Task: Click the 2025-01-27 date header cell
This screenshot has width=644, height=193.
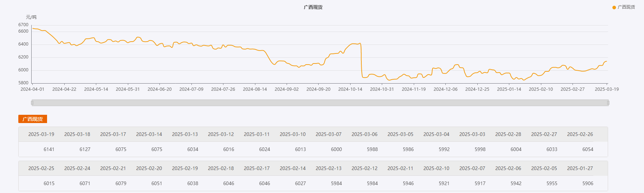Action: pyautogui.click(x=580, y=168)
